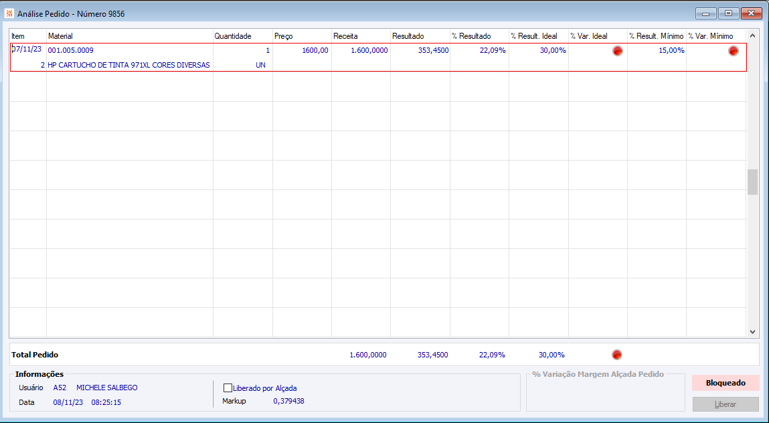Click the 22,09% cell in item row
The height and width of the screenshot is (423, 769).
[492, 50]
